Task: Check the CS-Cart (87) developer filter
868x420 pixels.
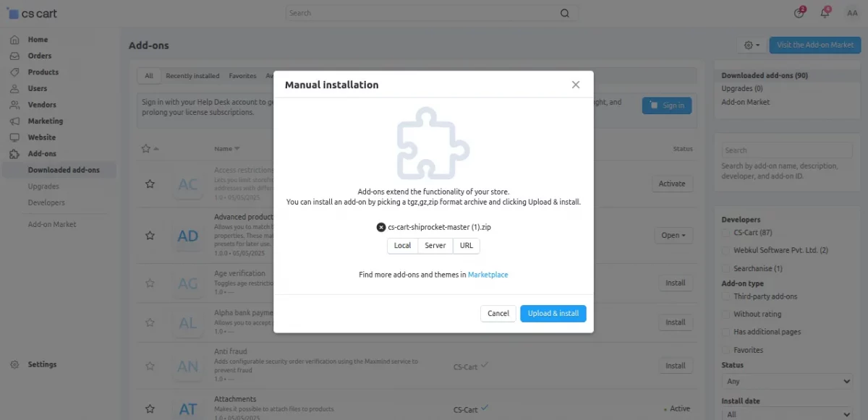Action: click(727, 233)
